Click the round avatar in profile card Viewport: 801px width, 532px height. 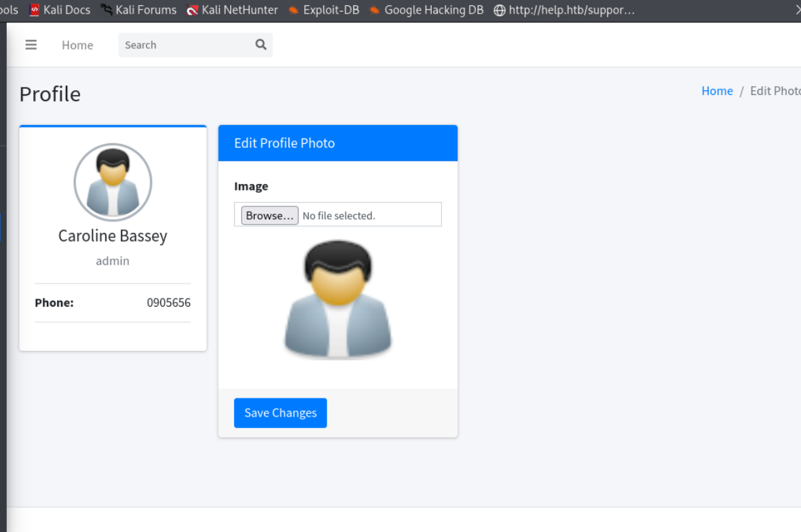(x=113, y=182)
